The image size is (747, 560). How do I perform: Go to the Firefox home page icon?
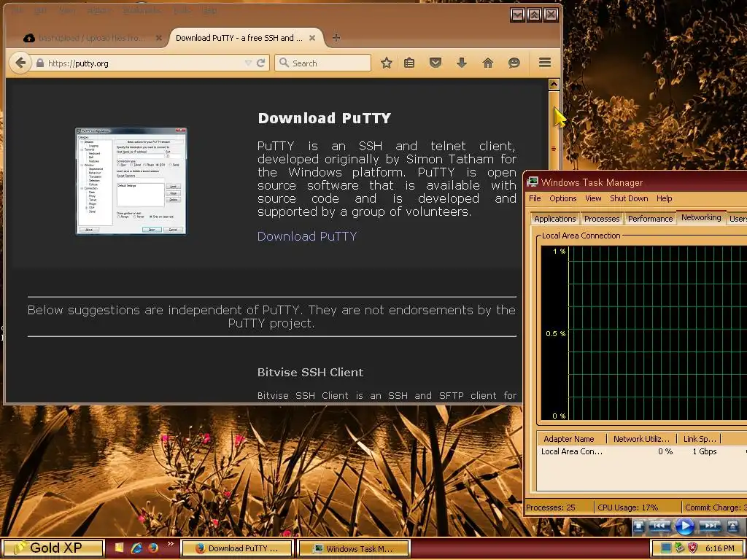tap(487, 63)
